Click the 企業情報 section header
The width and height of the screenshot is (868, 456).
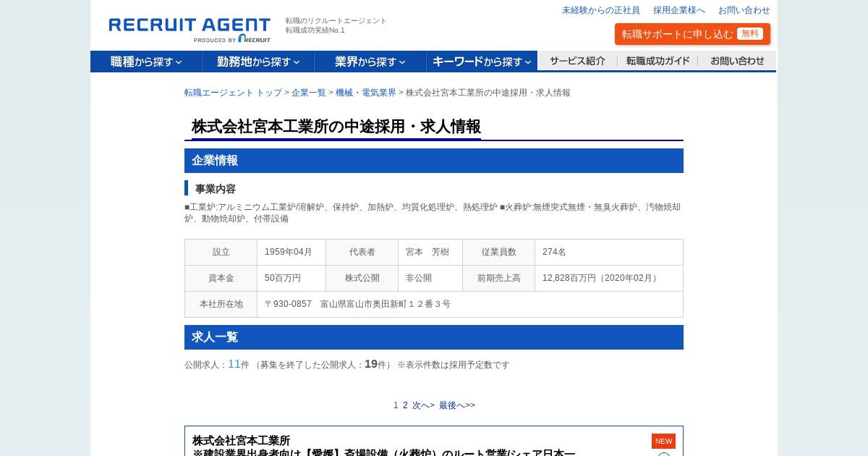(x=434, y=161)
